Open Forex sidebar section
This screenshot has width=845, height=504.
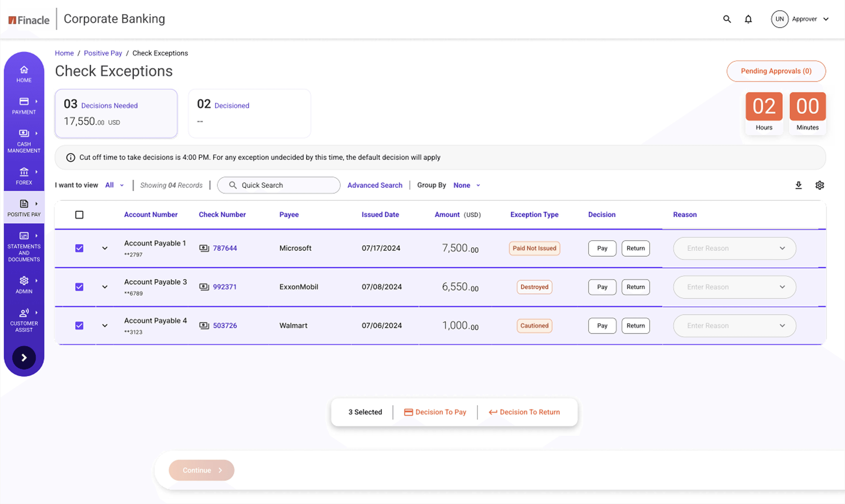(24, 176)
